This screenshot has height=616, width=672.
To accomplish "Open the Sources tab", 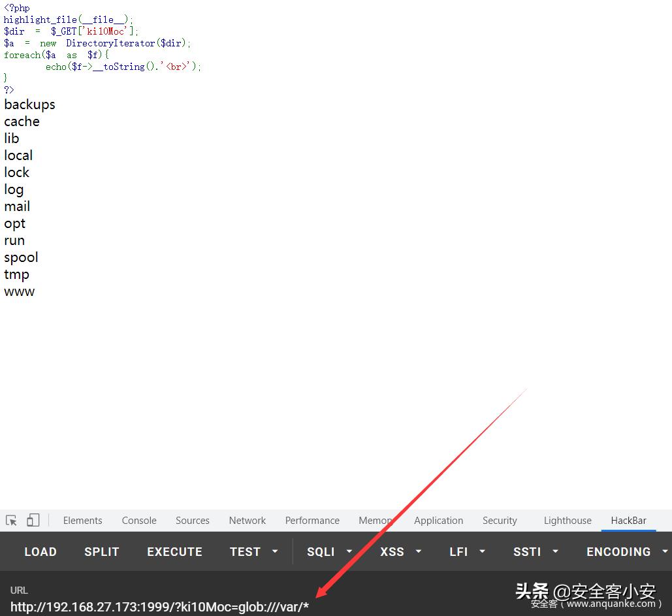I will pos(193,521).
